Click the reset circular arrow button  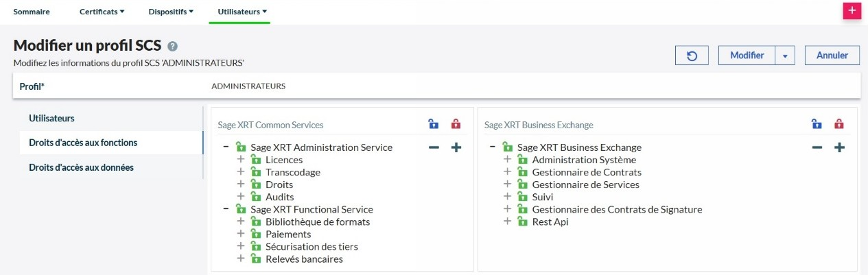click(x=692, y=56)
